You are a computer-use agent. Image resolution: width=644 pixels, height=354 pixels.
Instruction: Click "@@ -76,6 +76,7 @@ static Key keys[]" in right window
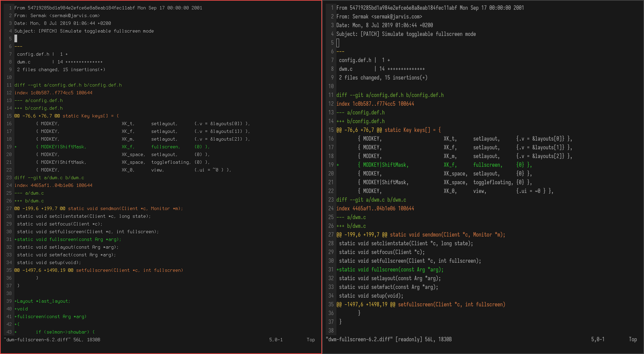click(x=389, y=130)
